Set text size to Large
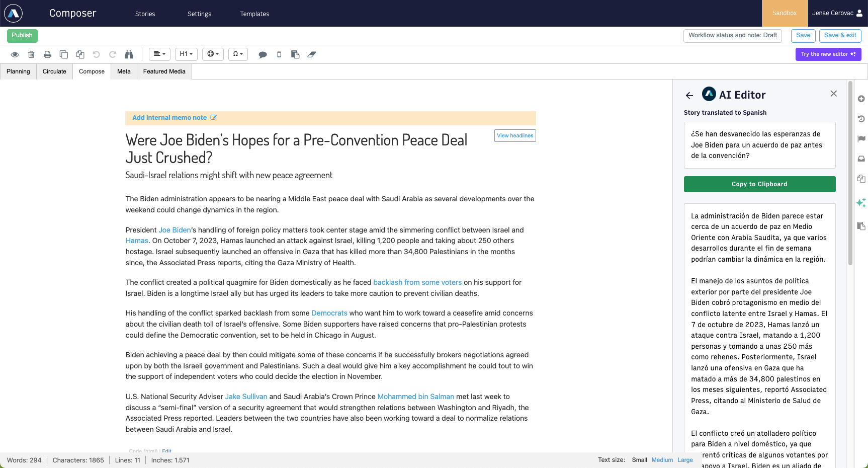Image resolution: width=868 pixels, height=468 pixels. [x=685, y=460]
